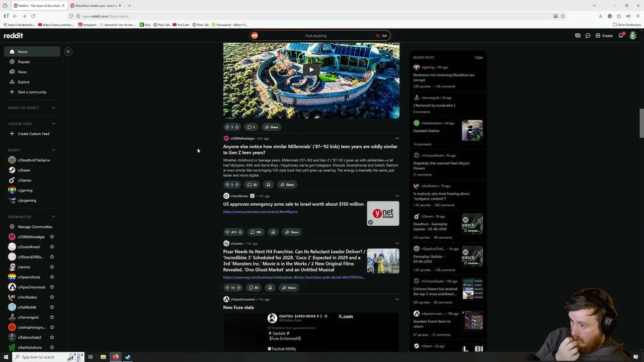Image resolution: width=644 pixels, height=362 pixels.
Task: Open the advertise icon in header
Action: 578,36
